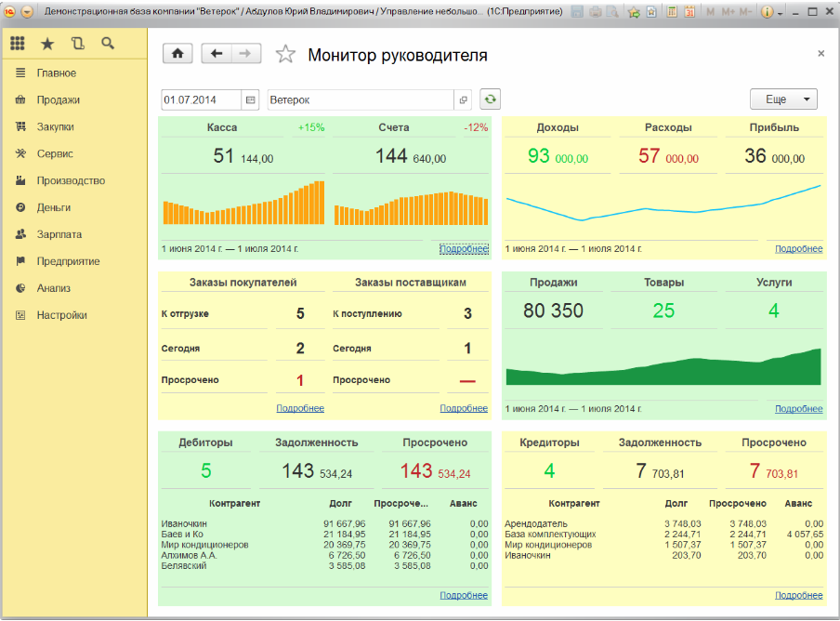Close the Монитор руководителя tab
The image size is (840, 621).
(820, 54)
